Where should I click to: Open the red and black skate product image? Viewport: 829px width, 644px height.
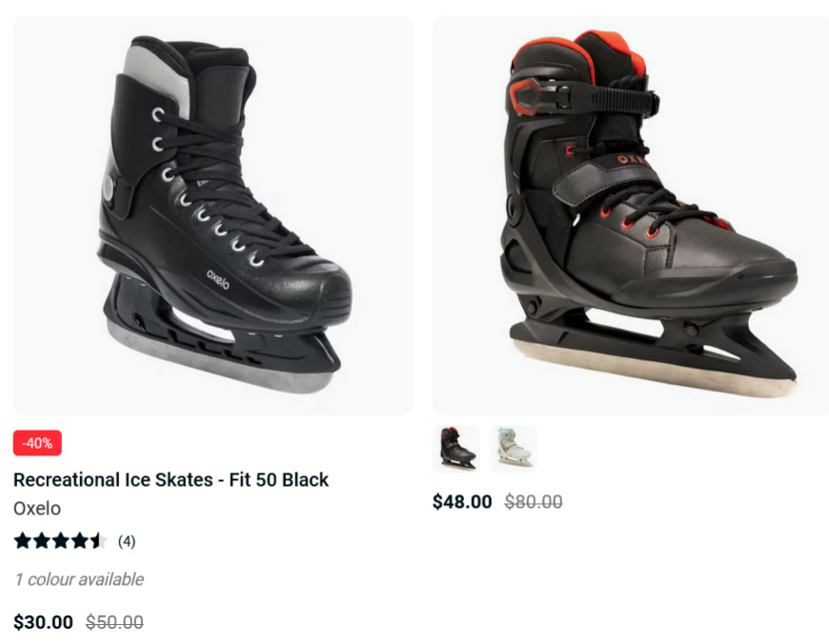pos(631,215)
